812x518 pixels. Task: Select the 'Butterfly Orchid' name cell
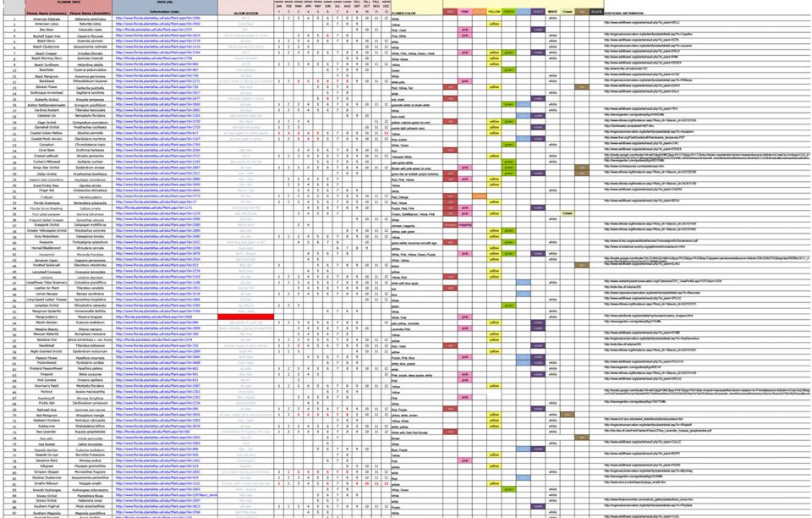coord(47,99)
